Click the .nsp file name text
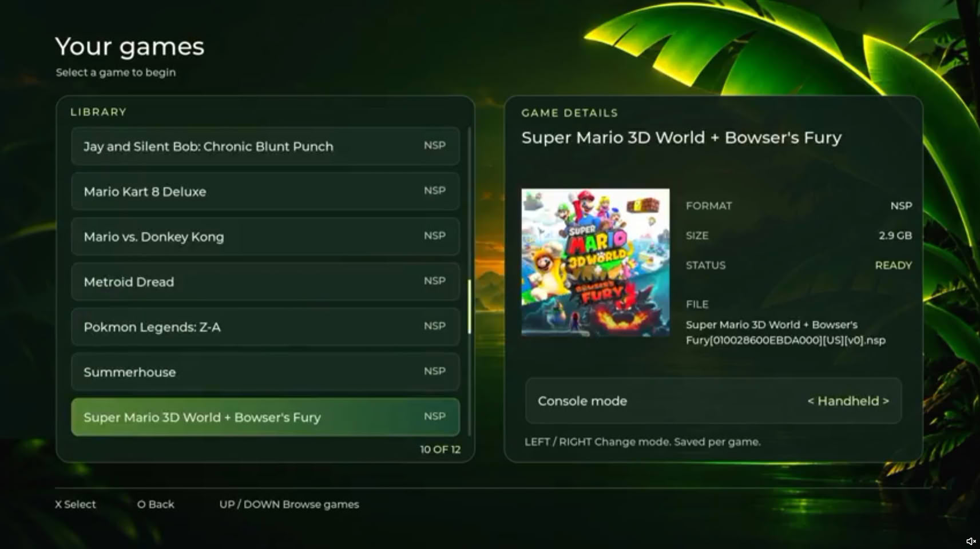Image resolution: width=980 pixels, height=549 pixels. [785, 332]
